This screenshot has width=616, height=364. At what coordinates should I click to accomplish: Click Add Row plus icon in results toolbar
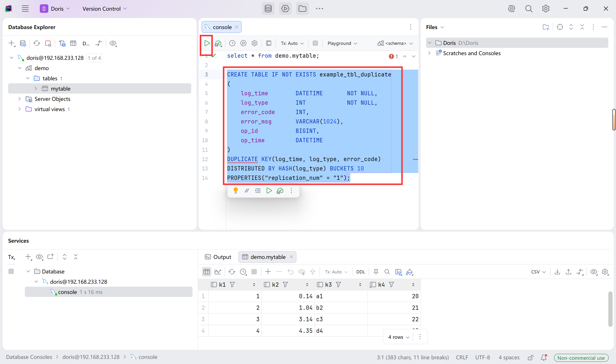pyautogui.click(x=268, y=272)
